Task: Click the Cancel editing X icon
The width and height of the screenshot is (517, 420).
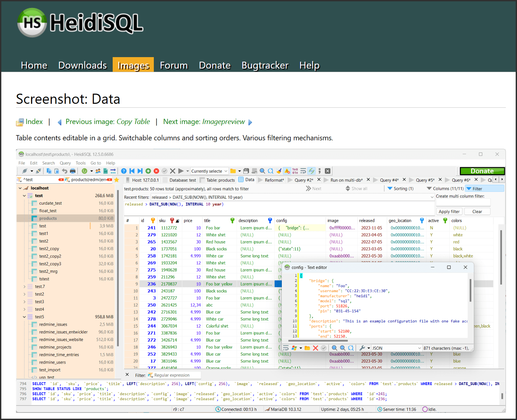Action: [173, 171]
